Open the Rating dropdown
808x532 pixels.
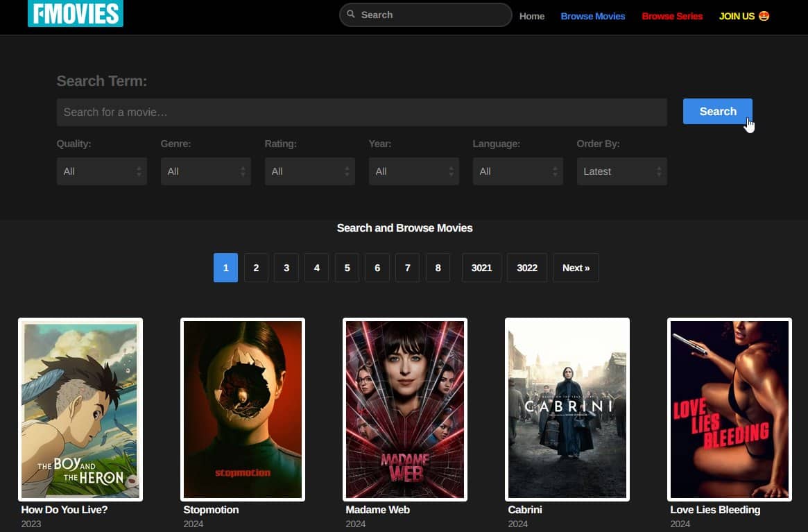[x=309, y=171]
